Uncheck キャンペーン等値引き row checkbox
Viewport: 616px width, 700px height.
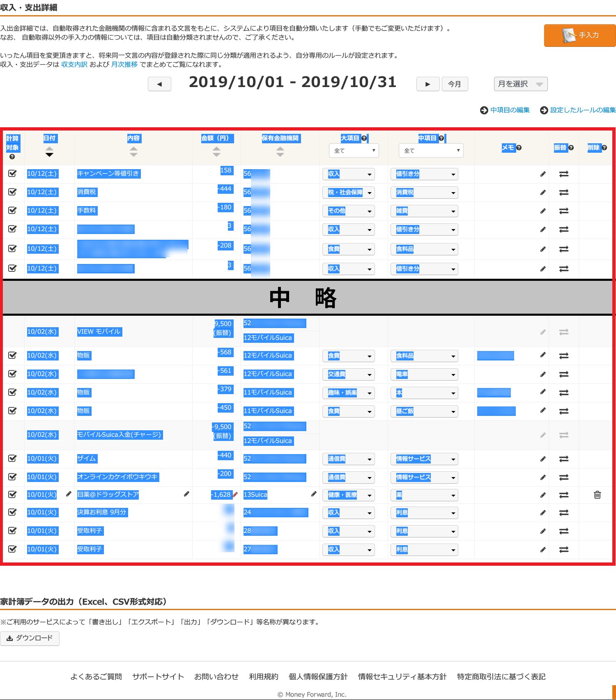(x=12, y=174)
